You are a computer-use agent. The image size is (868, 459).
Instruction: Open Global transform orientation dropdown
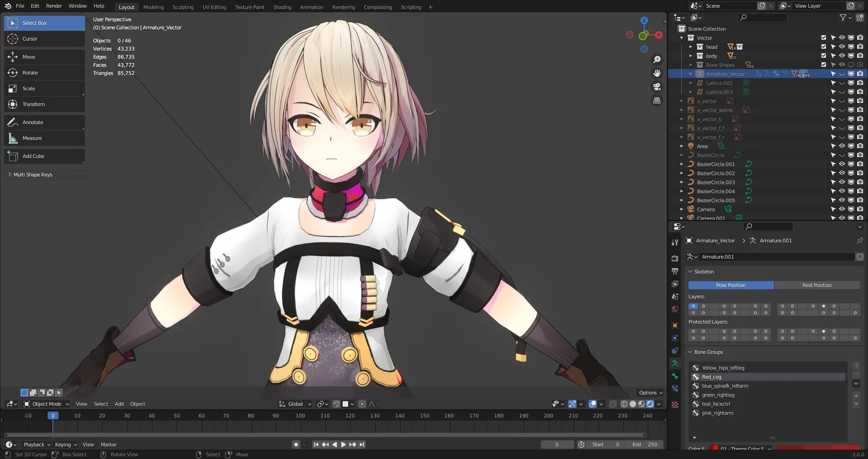coord(295,404)
